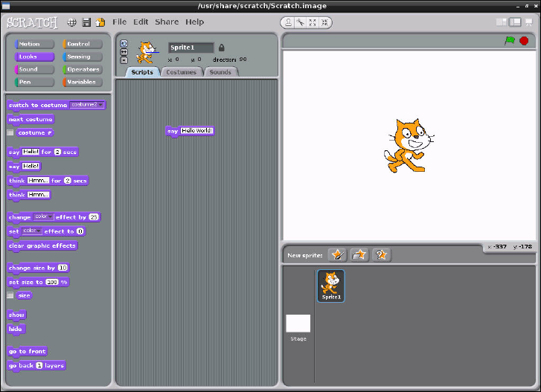Get a surprise sprite with question-mark icon
Screen dimensions: 541x392
click(x=381, y=254)
